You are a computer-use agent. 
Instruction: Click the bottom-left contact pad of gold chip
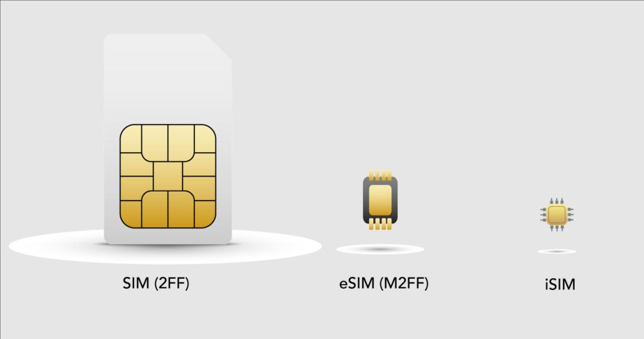pos(131,214)
